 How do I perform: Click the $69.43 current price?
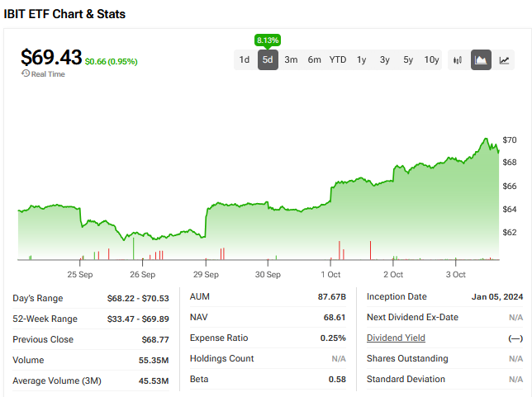[x=51, y=57]
